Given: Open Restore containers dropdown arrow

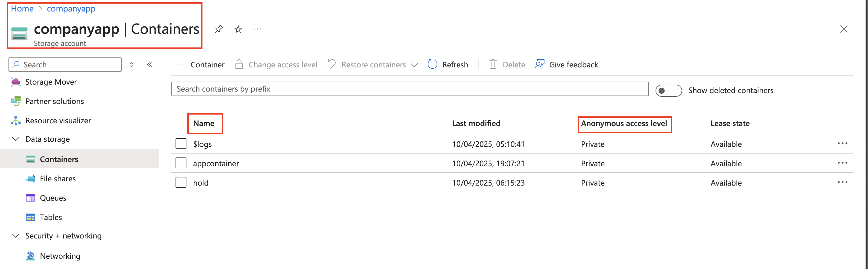Looking at the screenshot, I should point(414,65).
